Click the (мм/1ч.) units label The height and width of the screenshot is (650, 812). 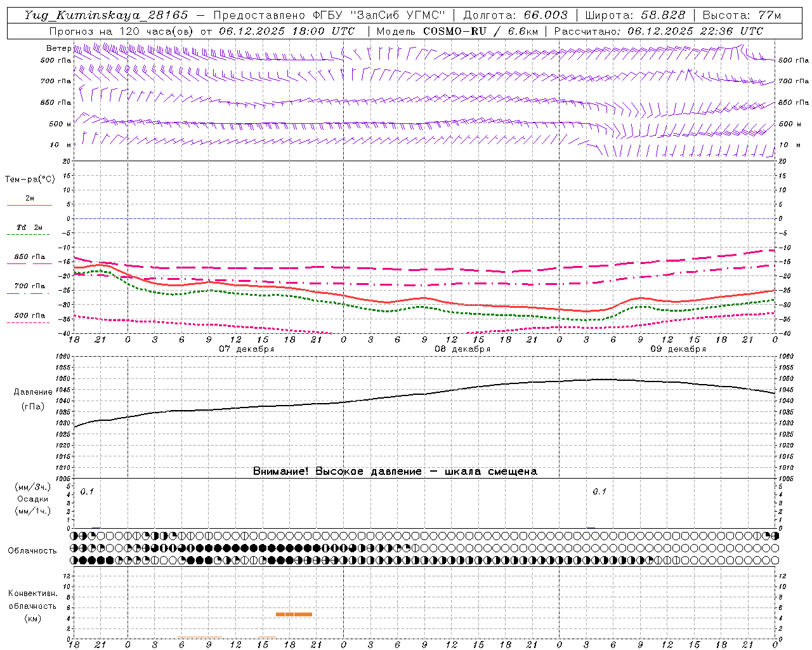click(32, 511)
